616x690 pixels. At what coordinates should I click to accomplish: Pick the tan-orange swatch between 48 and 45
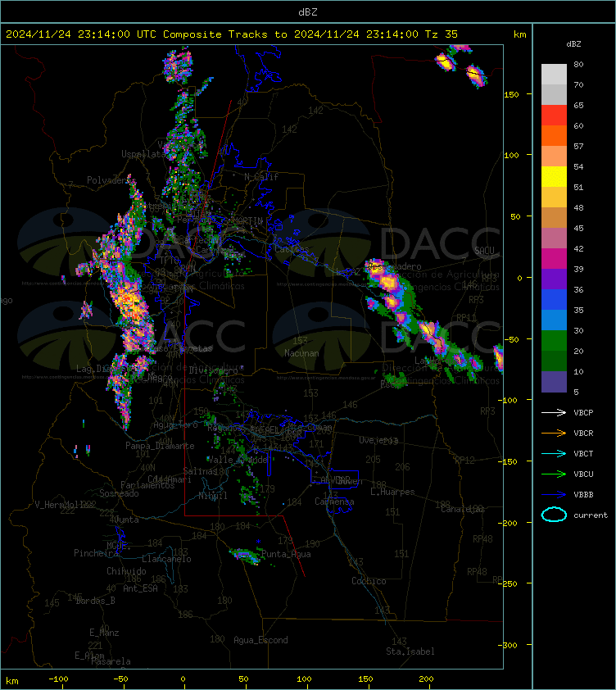click(554, 217)
